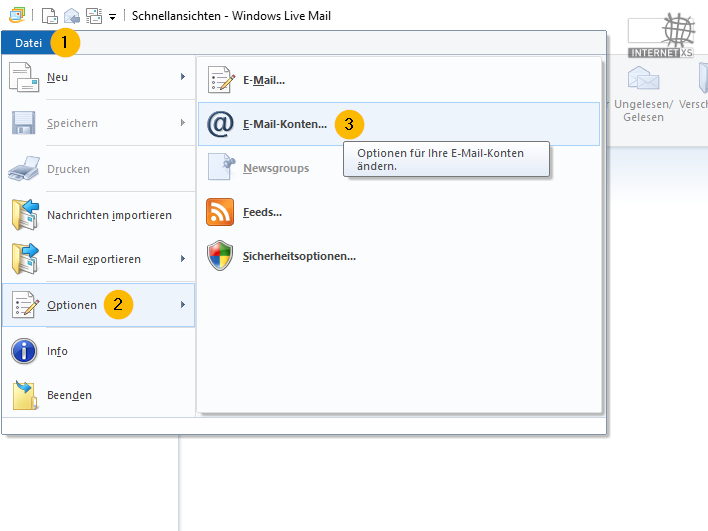Choose Beenden to exit
Image resolution: width=708 pixels, height=531 pixels.
click(98, 395)
